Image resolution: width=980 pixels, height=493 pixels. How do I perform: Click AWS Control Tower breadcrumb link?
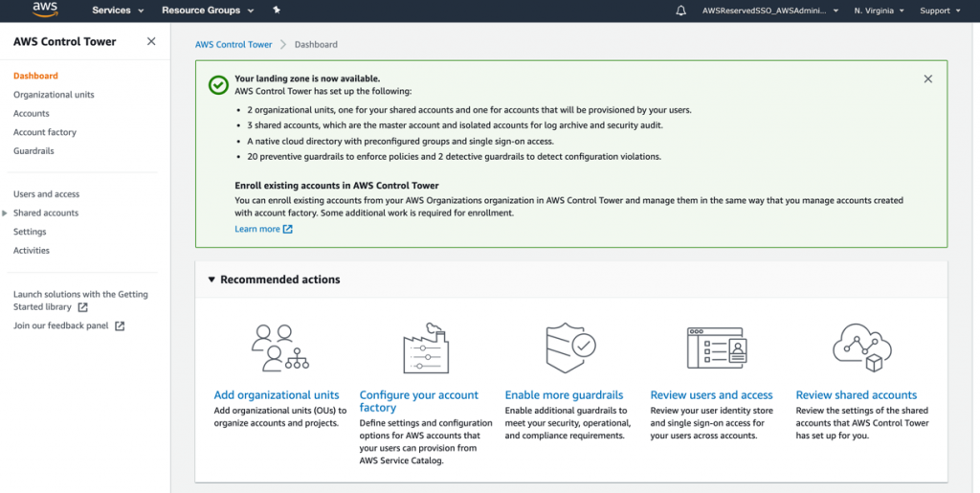pyautogui.click(x=234, y=44)
